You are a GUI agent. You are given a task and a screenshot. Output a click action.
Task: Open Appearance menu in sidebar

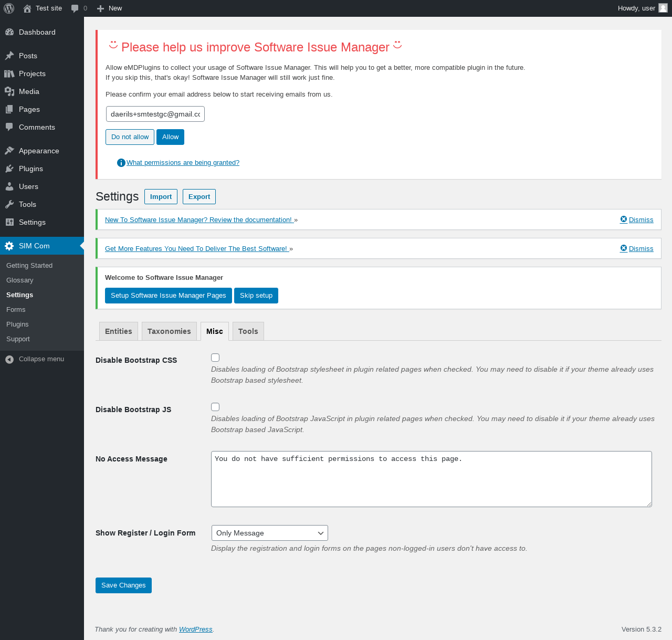point(42,151)
